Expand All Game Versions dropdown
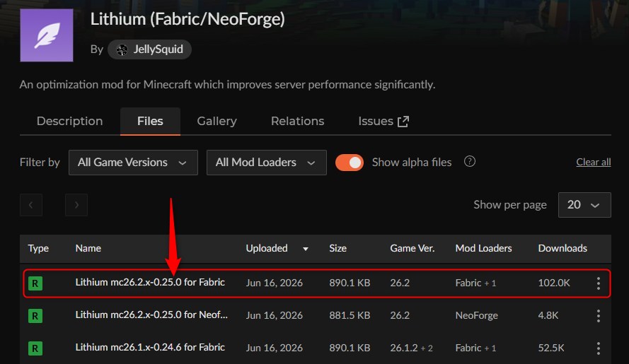This screenshot has width=629, height=364. (x=133, y=163)
